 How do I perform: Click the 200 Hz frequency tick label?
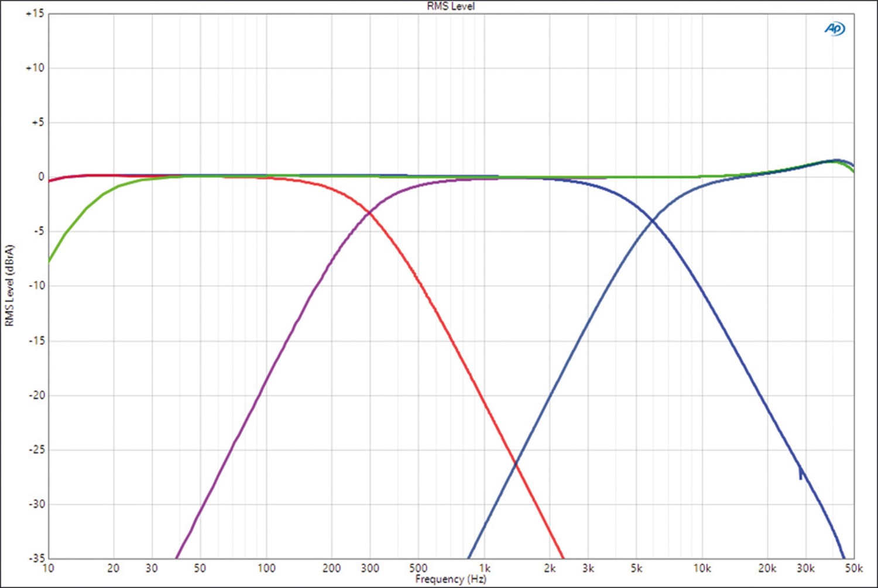[331, 568]
